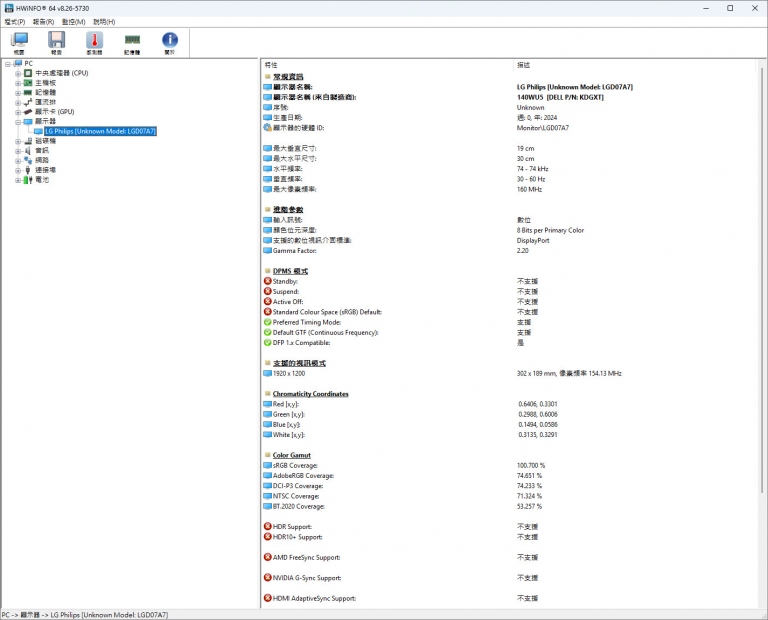Screen dimensions: 768x620
Task: Collapse the 顯示器 monitor tree node
Action: [x=18, y=122]
